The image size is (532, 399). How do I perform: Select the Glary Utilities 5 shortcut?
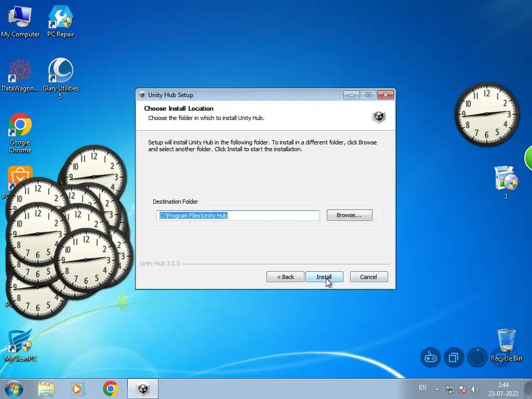pyautogui.click(x=60, y=79)
